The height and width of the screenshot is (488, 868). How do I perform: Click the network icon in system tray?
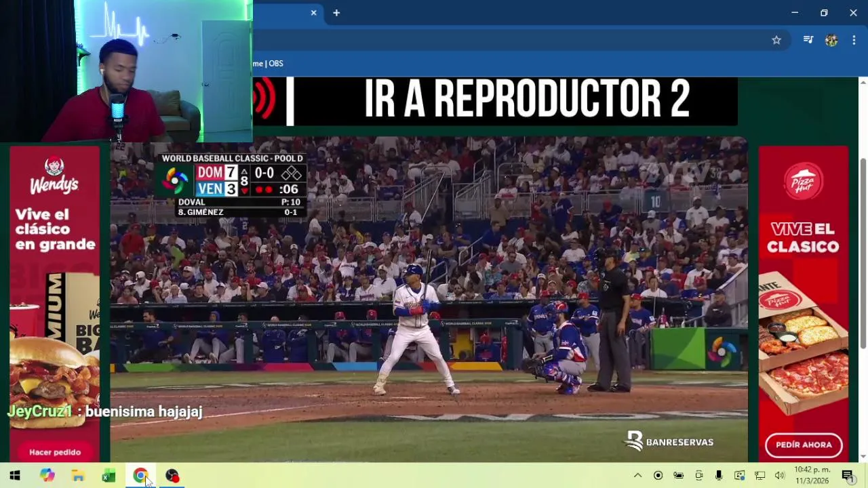[759, 476]
